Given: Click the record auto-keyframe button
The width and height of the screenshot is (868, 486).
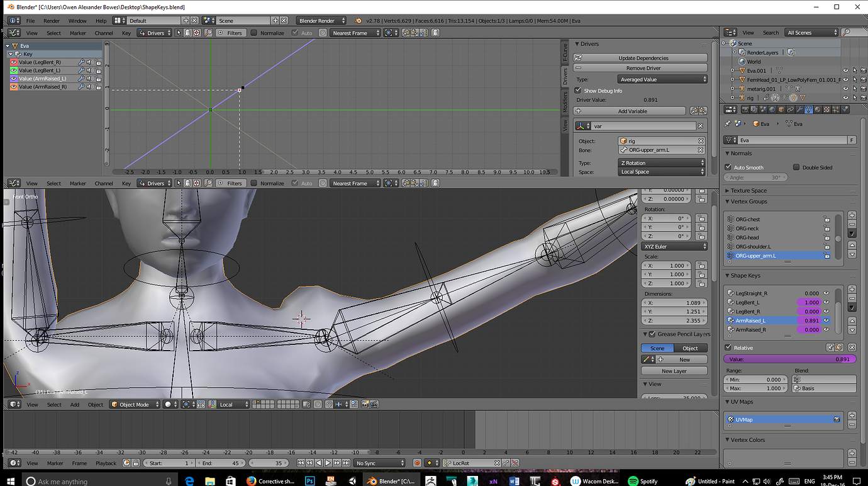Looking at the screenshot, I should coord(416,463).
